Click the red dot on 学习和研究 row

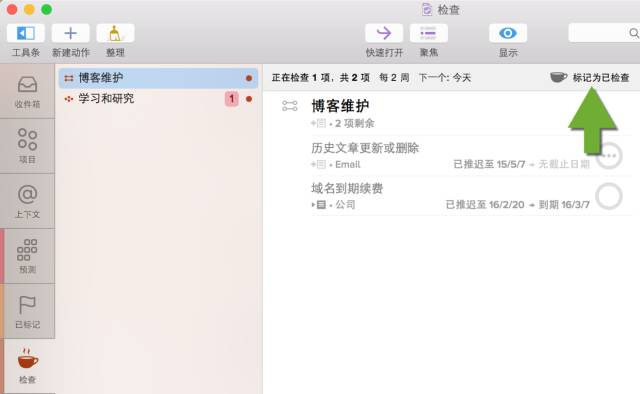click(249, 99)
